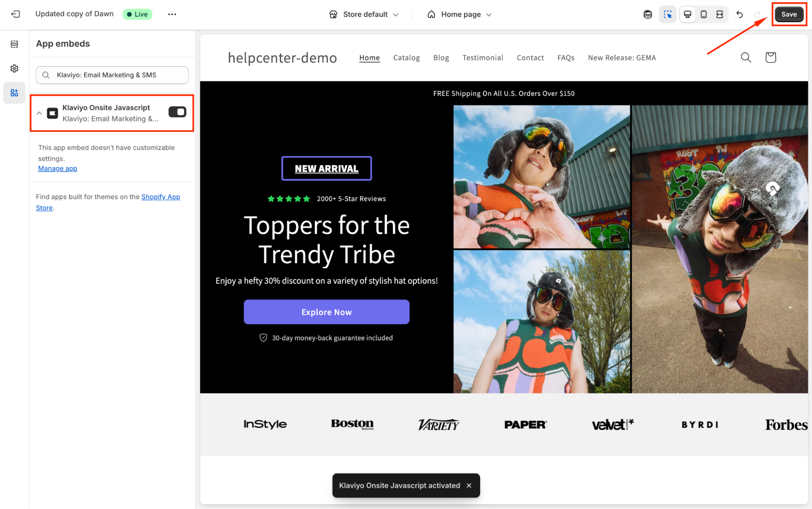This screenshot has height=509, width=812.
Task: Switch to desktop preview icon
Action: click(687, 14)
